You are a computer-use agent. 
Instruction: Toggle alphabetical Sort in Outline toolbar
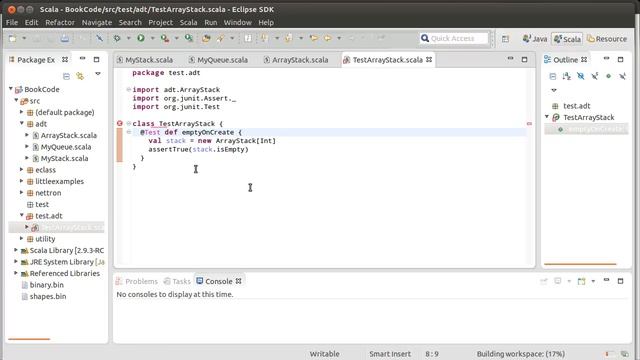point(567,76)
